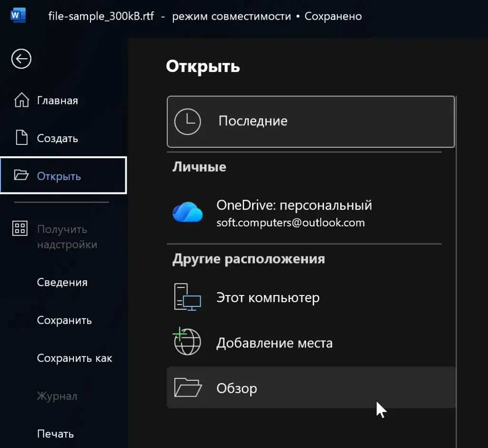488x448 pixels.
Task: Select Этот компьютер location
Action: tap(311, 297)
